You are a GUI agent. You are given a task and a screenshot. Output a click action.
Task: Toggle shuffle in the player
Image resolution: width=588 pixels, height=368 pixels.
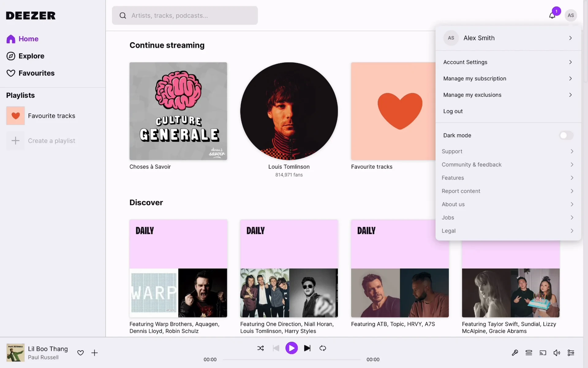pos(261,348)
